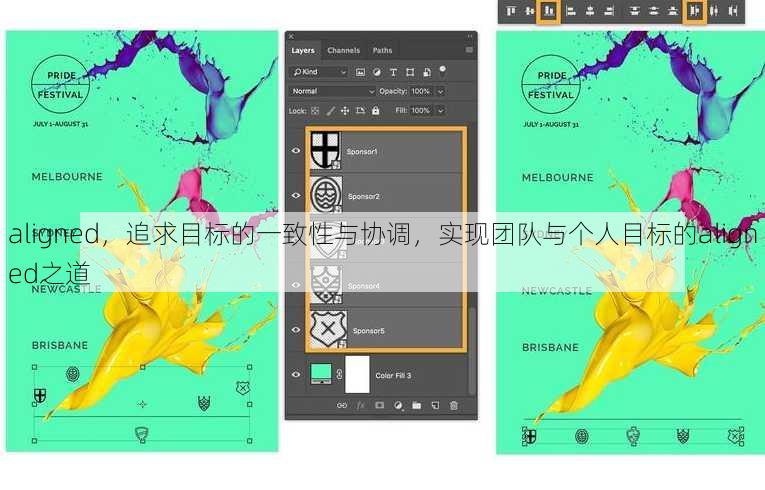Viewport: 765px width, 490px height.
Task: Filter layers by pixel layer type
Action: pos(360,72)
